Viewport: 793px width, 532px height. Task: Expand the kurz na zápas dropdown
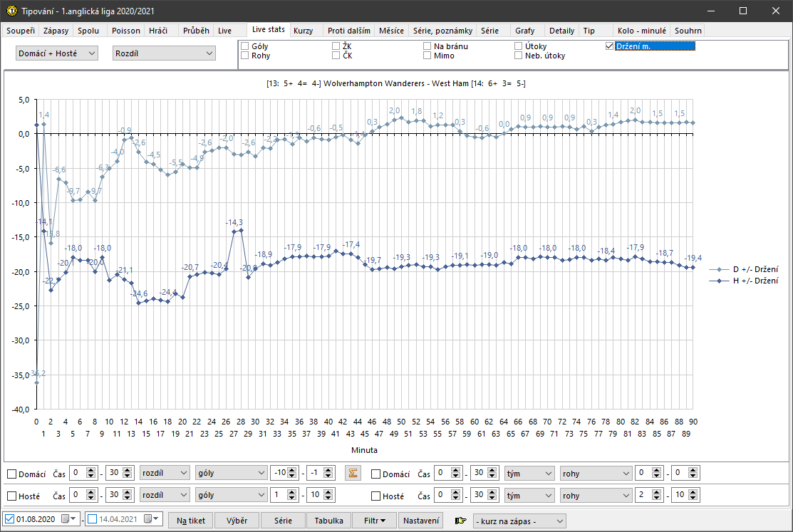[519, 521]
